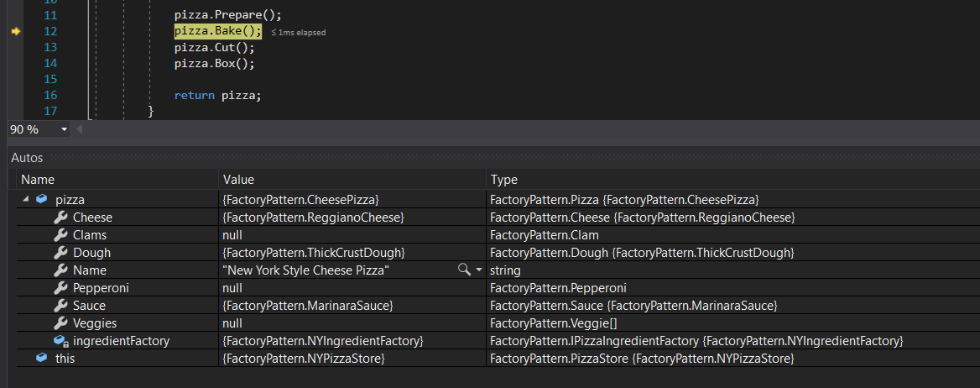
Task: Click the pizza.Box(); code line
Action: (215, 63)
